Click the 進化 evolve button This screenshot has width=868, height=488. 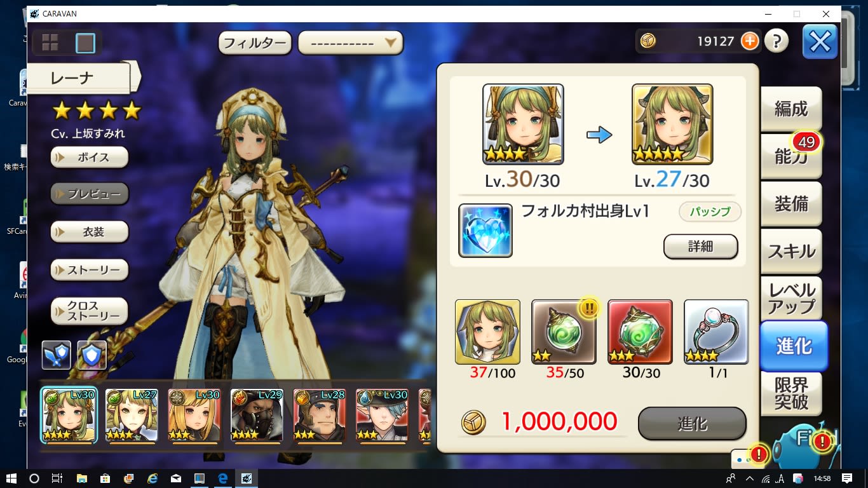[x=692, y=424]
